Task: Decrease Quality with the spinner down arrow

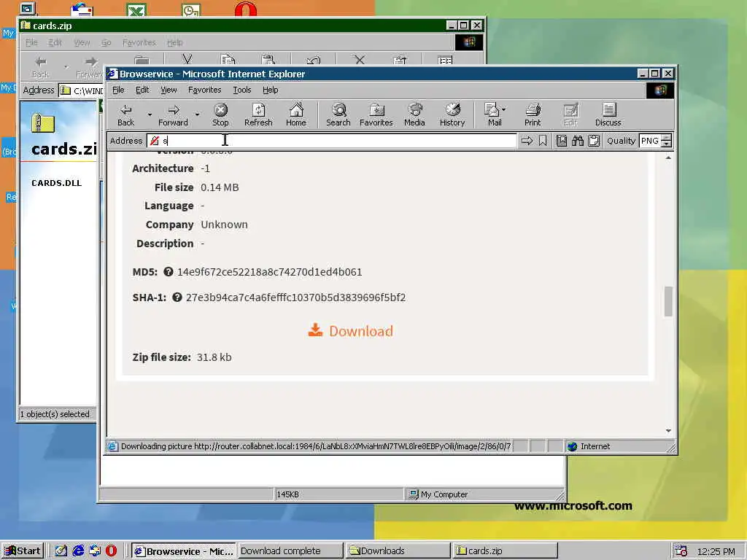Action: pyautogui.click(x=667, y=144)
